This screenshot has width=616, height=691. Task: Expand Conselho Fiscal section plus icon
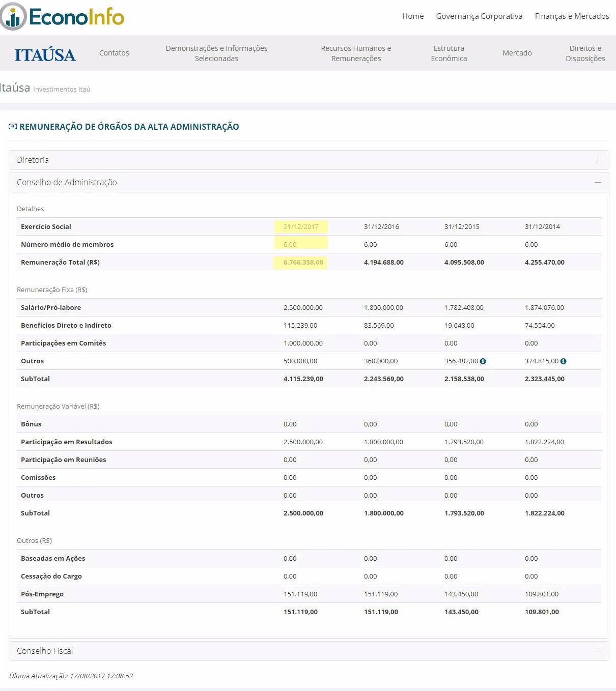[x=598, y=651]
